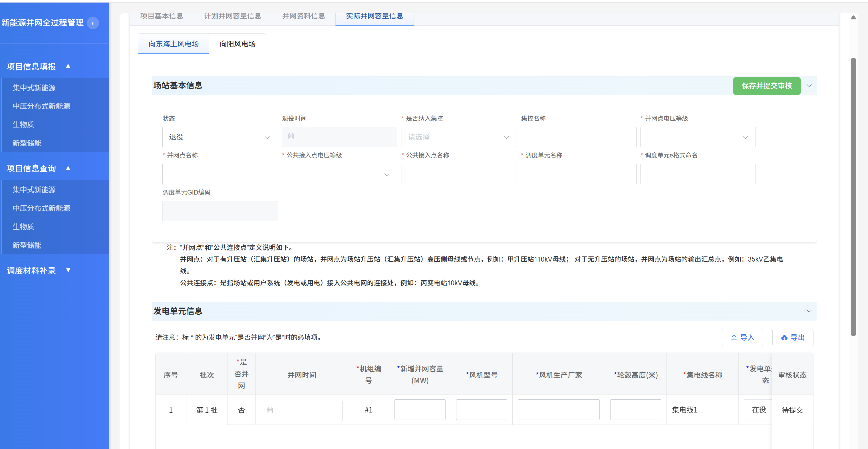
Task: Click the 第 1 批 batch cell
Action: point(207,410)
